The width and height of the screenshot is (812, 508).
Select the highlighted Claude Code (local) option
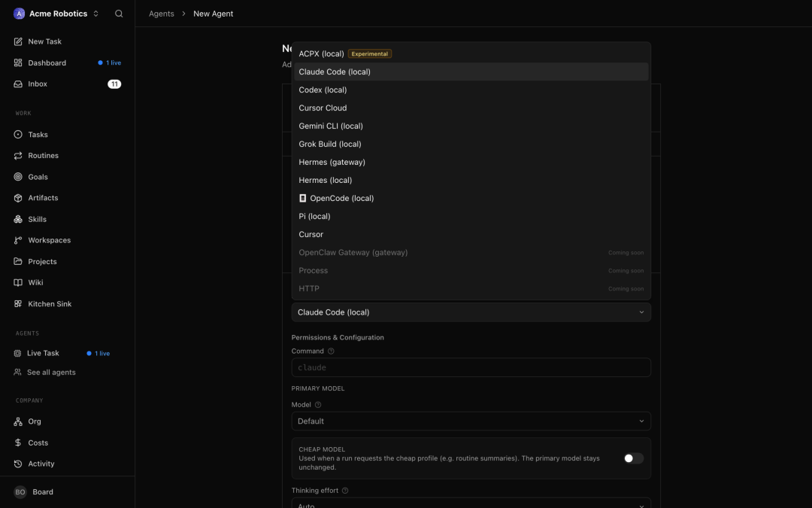coord(471,72)
